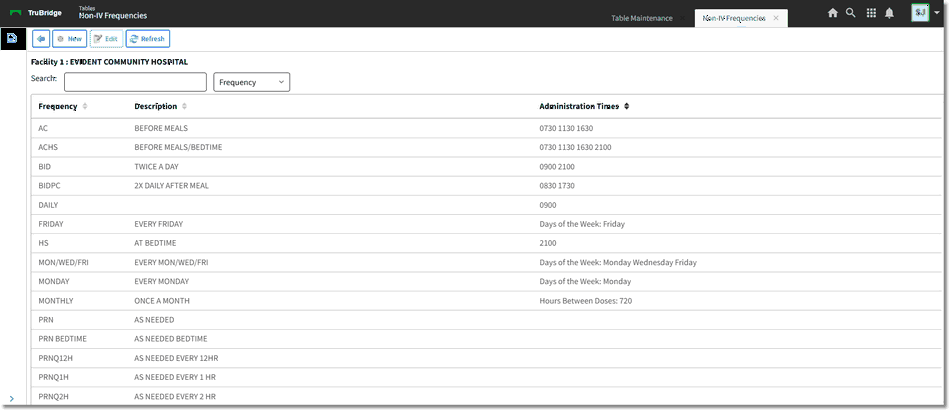
Task: Close the Non-IV Frequencies tab
Action: click(776, 18)
